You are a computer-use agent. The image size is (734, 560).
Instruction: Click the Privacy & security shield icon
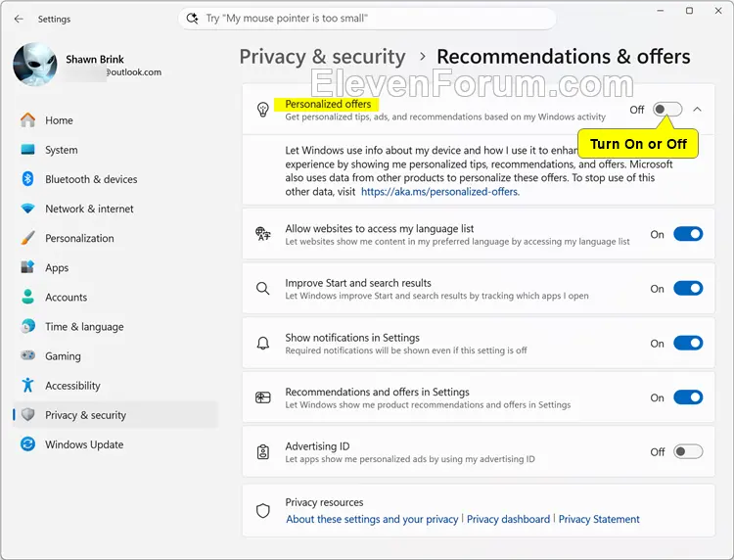[27, 415]
